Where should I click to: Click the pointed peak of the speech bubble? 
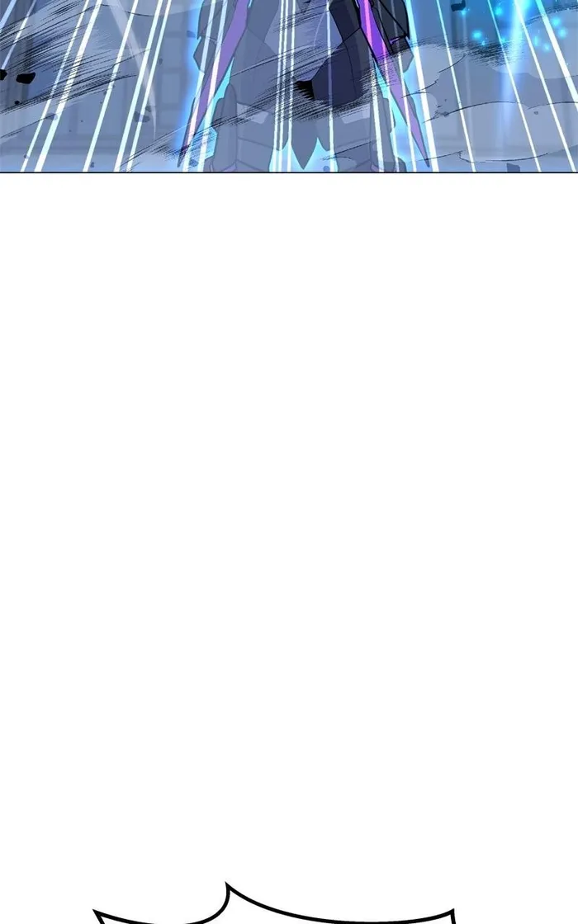click(x=226, y=884)
